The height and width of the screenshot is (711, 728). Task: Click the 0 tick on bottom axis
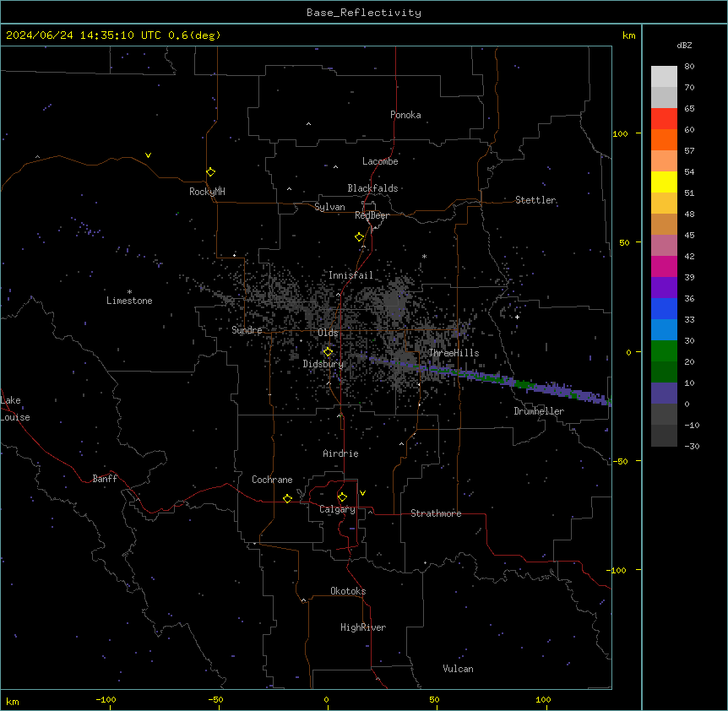coord(326,699)
